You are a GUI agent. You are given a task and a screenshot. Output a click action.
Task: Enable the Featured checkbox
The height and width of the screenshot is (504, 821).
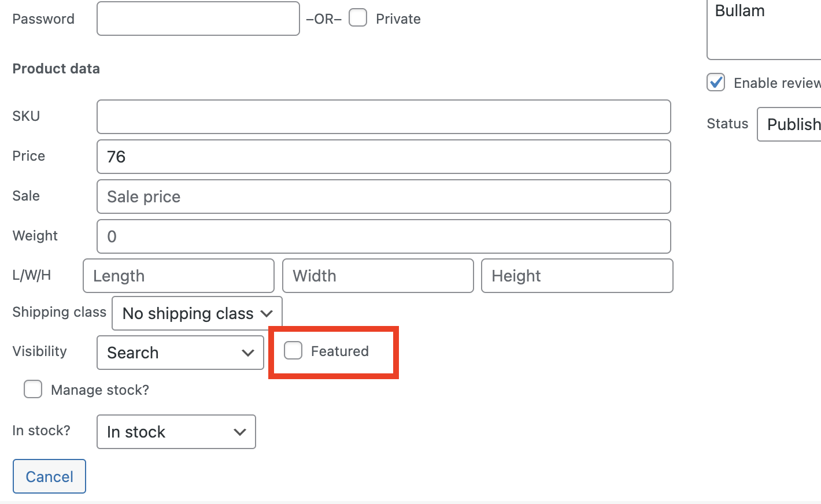(x=293, y=350)
